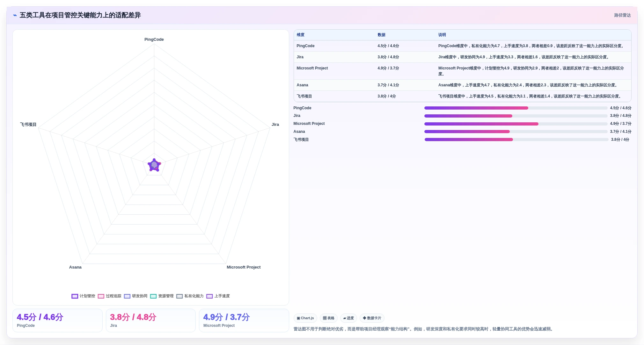Click the 数据卡片 tag chip
644x345 pixels.
(372, 318)
